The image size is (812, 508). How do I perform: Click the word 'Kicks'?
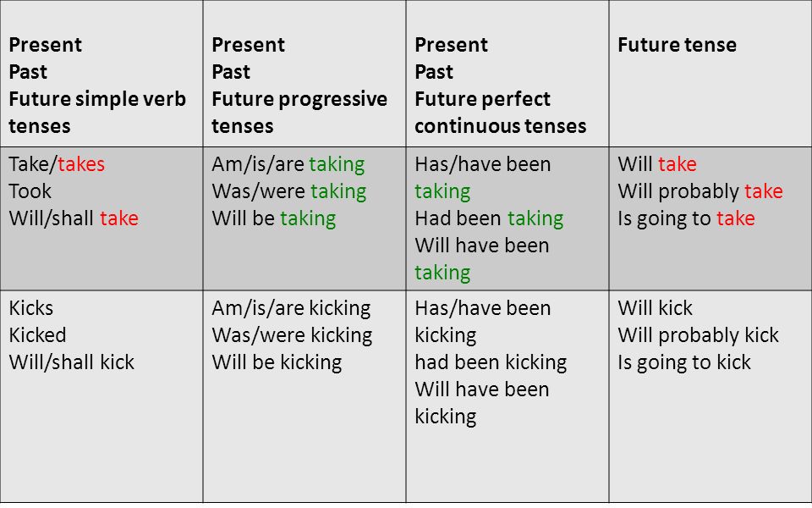[31, 308]
